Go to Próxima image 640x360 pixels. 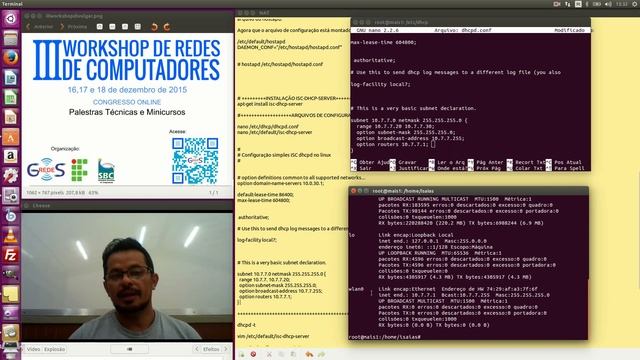point(74,27)
